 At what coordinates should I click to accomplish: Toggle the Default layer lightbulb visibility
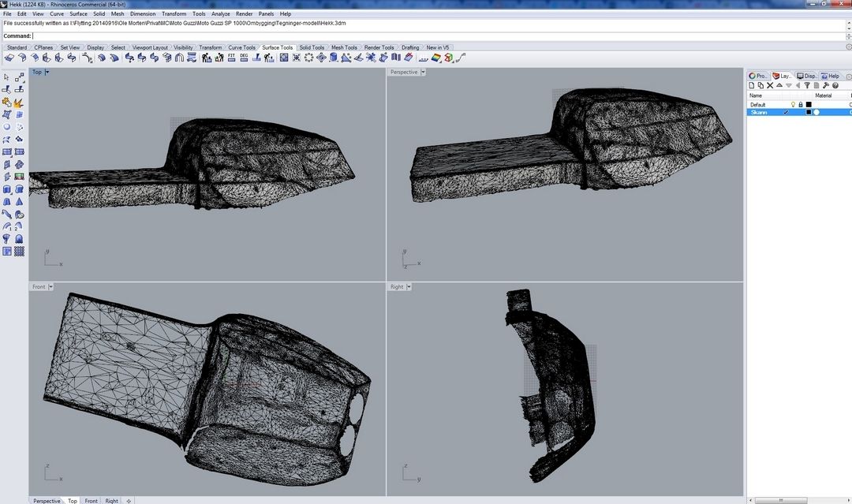(x=793, y=104)
